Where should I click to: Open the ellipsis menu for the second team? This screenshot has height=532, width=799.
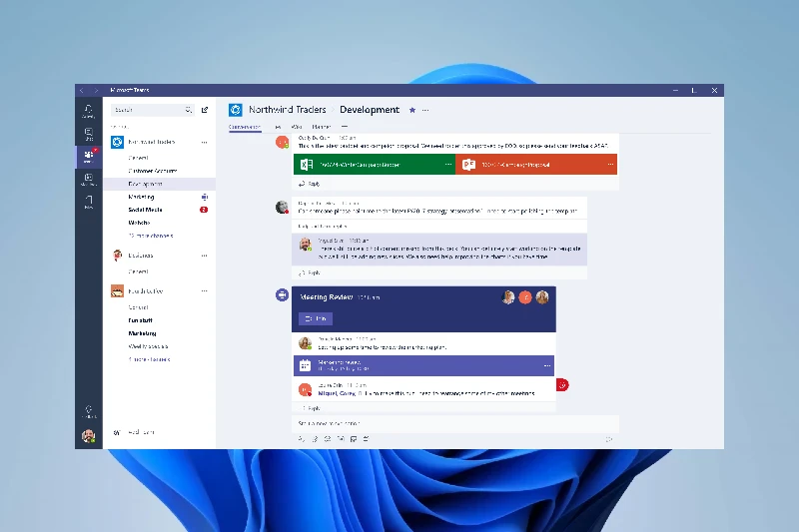(x=205, y=256)
